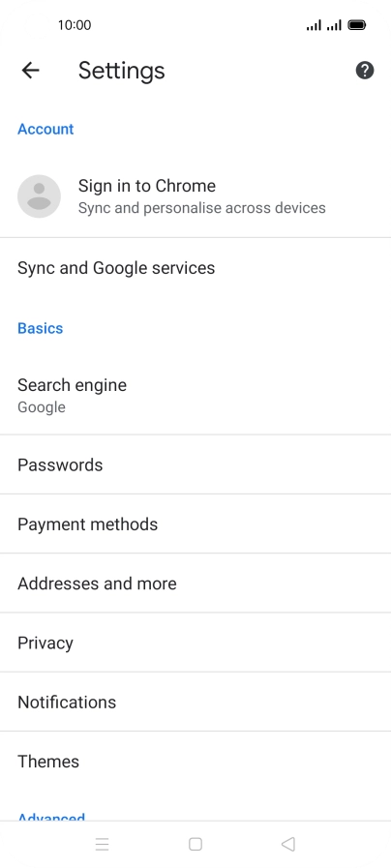Open the Notifications settings
391x868 pixels.
click(195, 702)
